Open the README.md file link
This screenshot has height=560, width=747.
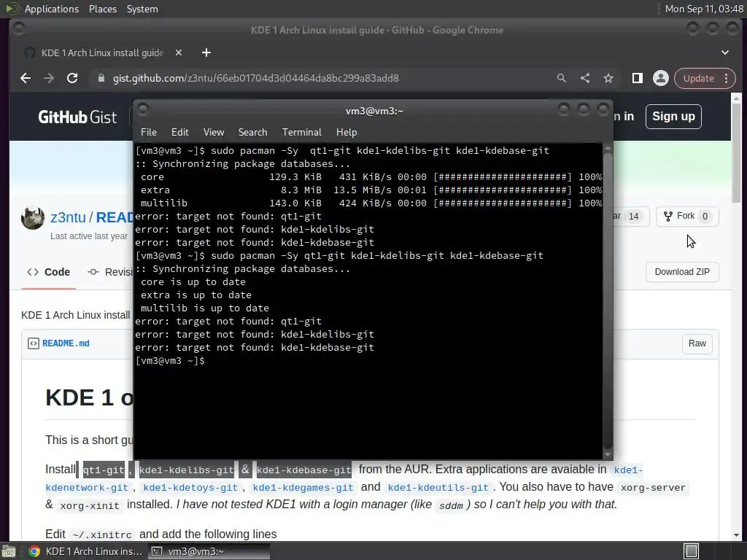pos(66,343)
